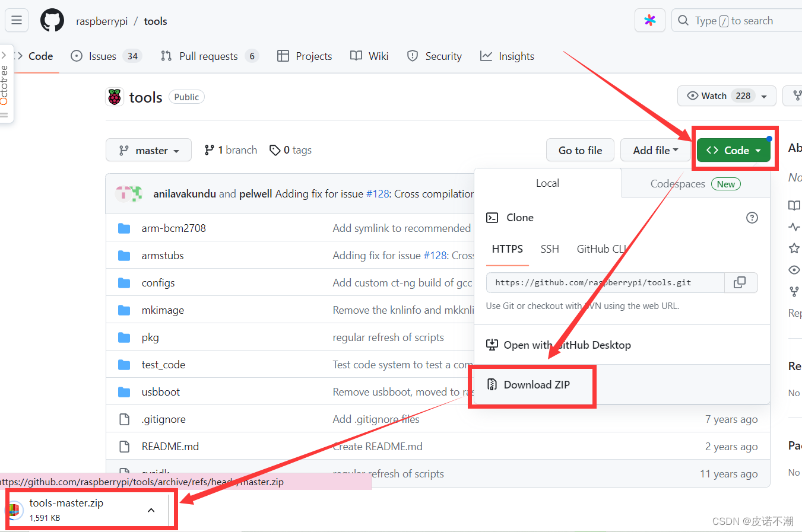Open the Issues tab
Viewport: 802px width, 532px height.
click(x=106, y=56)
